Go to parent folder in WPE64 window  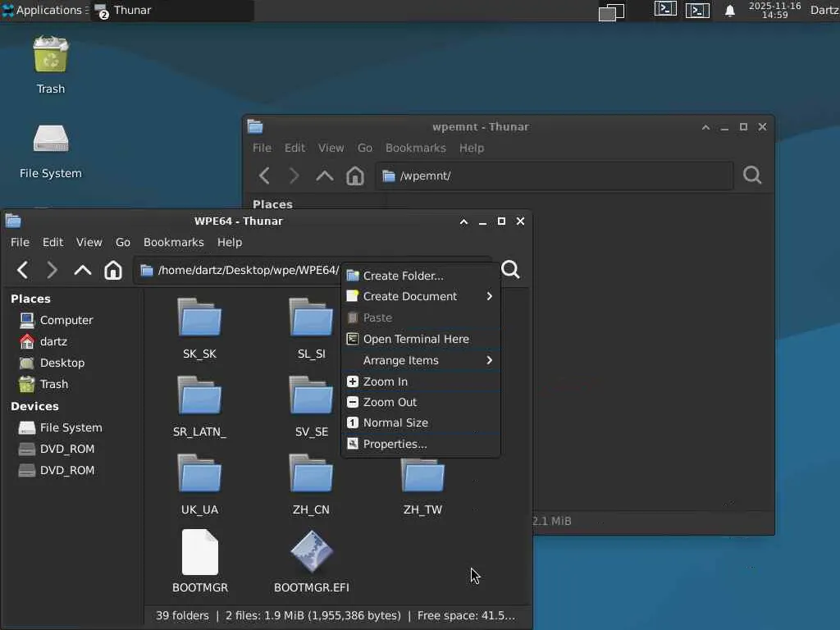click(82, 270)
